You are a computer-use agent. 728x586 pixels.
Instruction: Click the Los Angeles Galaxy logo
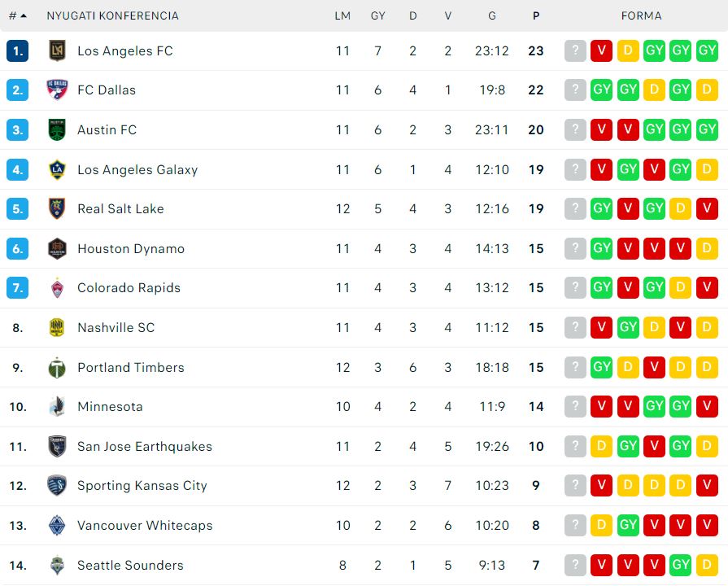(57, 169)
